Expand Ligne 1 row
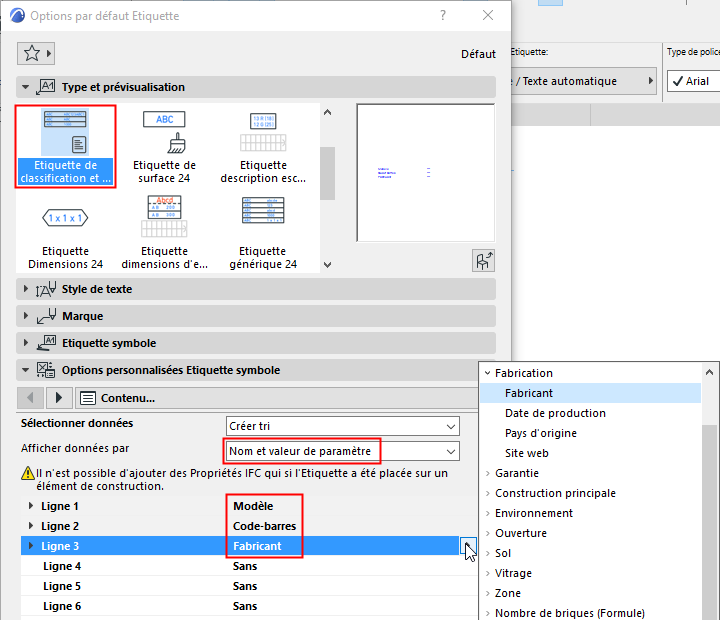Image resolution: width=720 pixels, height=620 pixels. 31,506
